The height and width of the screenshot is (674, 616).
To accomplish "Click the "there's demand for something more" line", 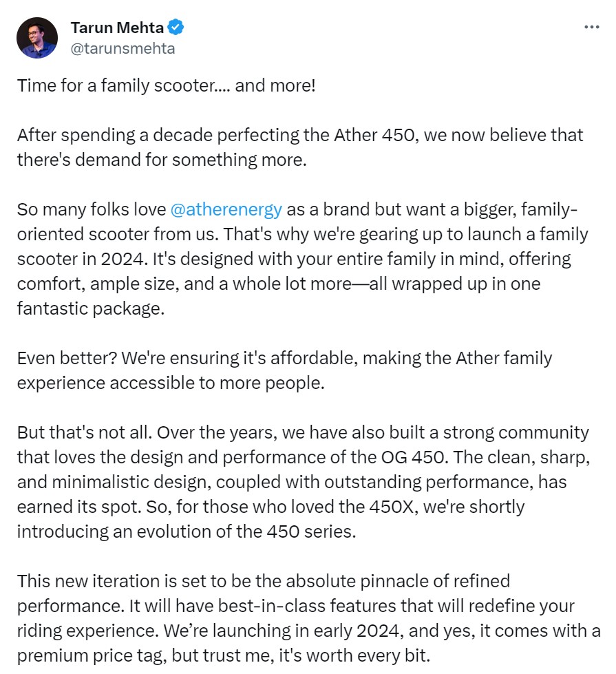I will pyautogui.click(x=162, y=160).
